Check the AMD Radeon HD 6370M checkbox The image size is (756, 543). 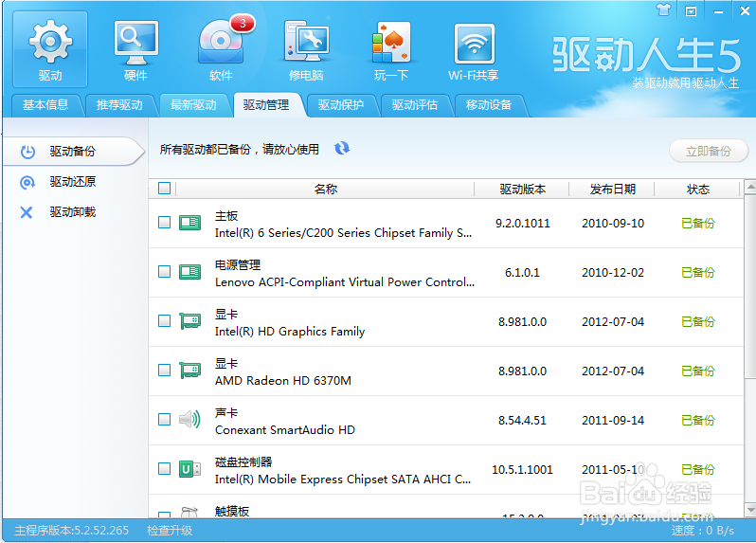pos(165,370)
